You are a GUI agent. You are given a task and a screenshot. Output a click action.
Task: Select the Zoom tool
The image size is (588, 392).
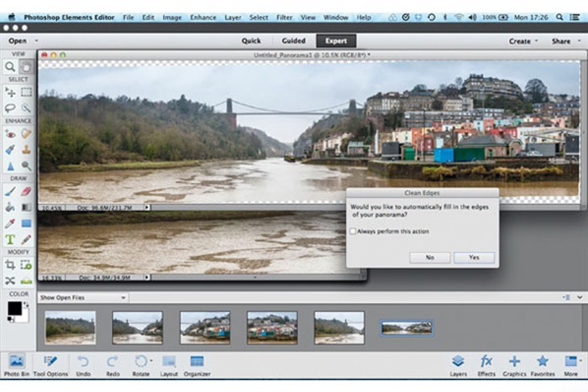tap(10, 66)
